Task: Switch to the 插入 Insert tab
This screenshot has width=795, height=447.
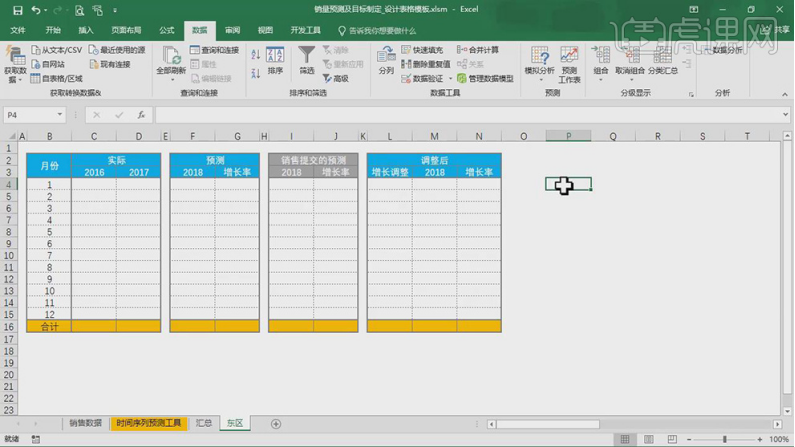Action: tap(86, 30)
